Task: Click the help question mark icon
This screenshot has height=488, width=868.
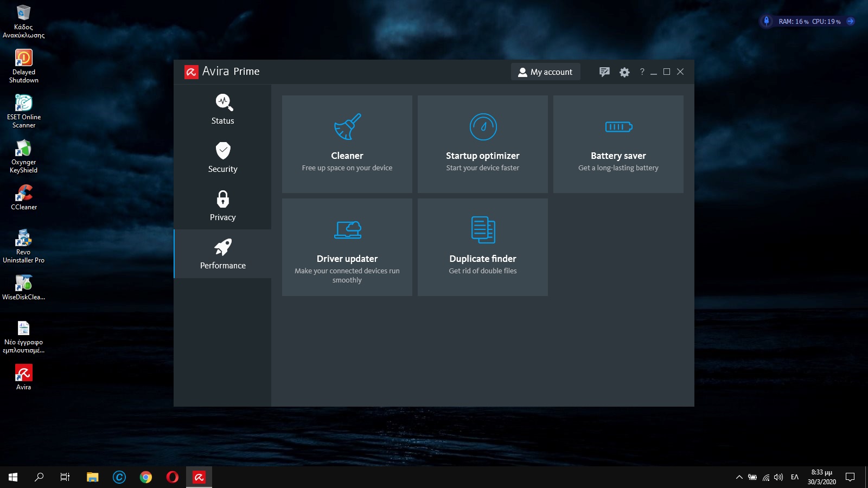Action: click(x=642, y=72)
